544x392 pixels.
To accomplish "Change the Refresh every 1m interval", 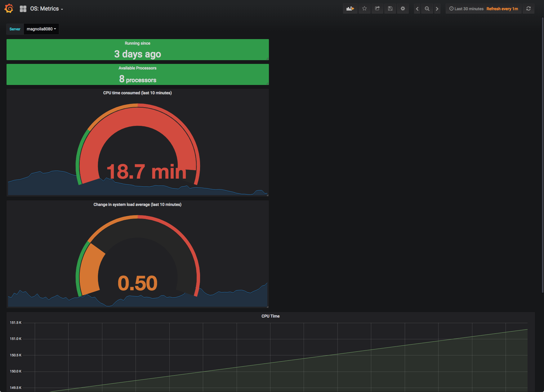I will coord(502,9).
